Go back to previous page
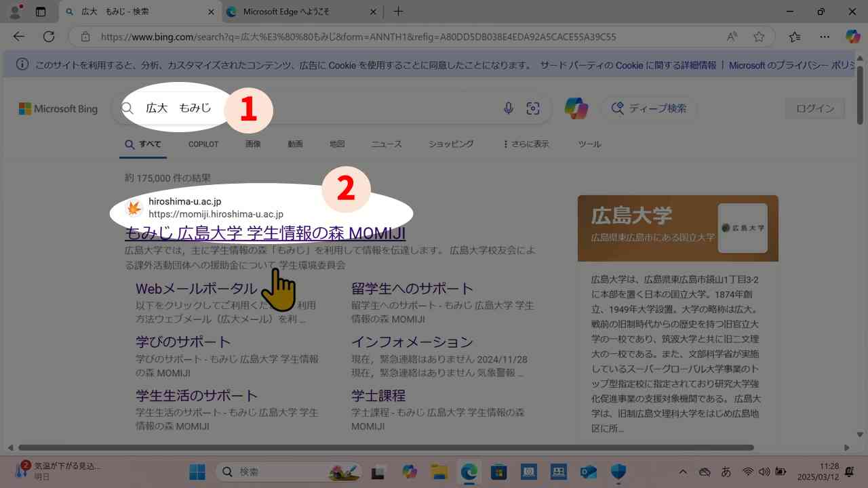The image size is (868, 488). [18, 37]
